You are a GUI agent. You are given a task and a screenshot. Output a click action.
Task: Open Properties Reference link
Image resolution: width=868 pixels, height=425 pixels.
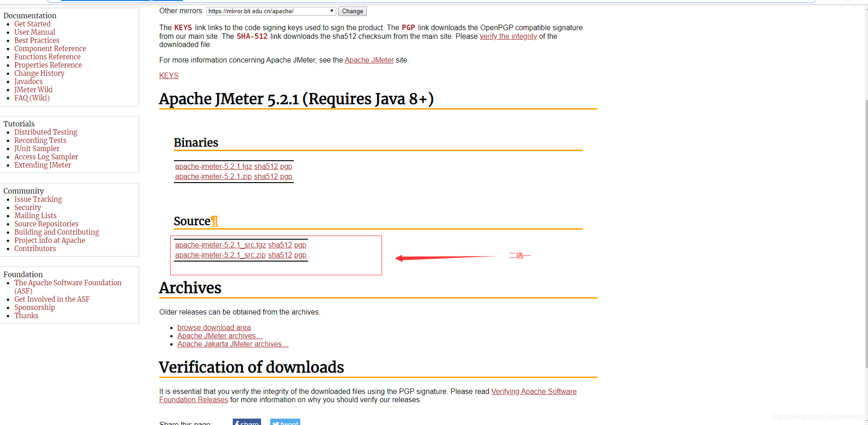tap(48, 65)
